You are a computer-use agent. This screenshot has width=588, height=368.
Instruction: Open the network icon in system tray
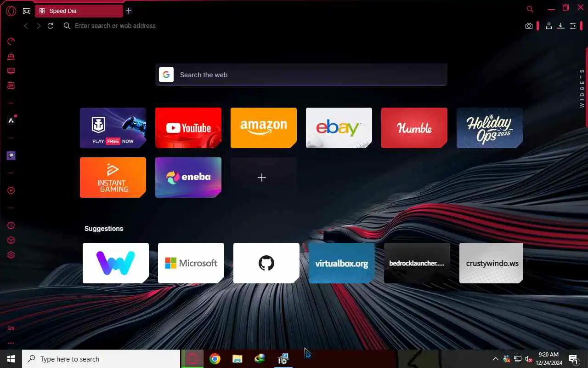pos(518,359)
